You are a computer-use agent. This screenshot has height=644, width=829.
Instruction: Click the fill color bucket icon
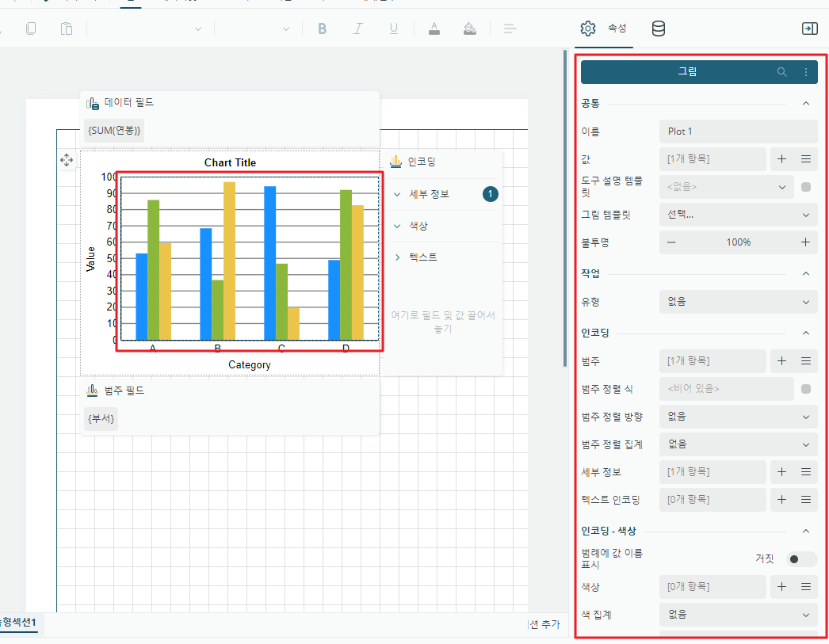[469, 29]
